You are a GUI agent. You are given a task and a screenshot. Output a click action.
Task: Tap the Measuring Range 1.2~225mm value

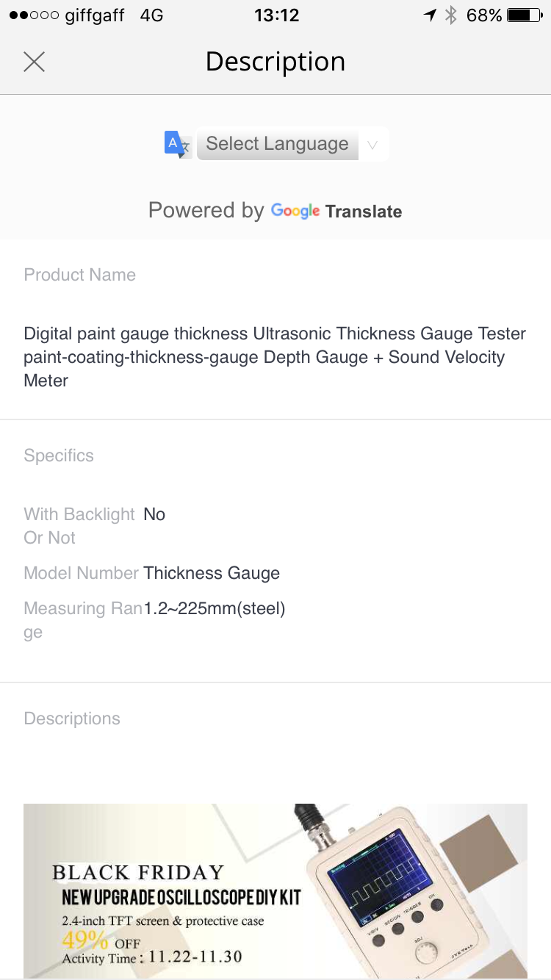point(215,608)
